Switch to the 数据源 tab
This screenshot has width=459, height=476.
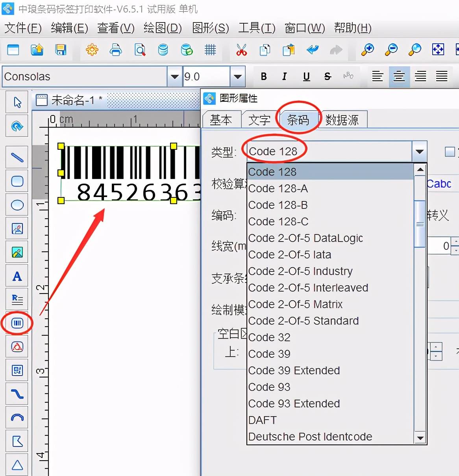point(342,120)
